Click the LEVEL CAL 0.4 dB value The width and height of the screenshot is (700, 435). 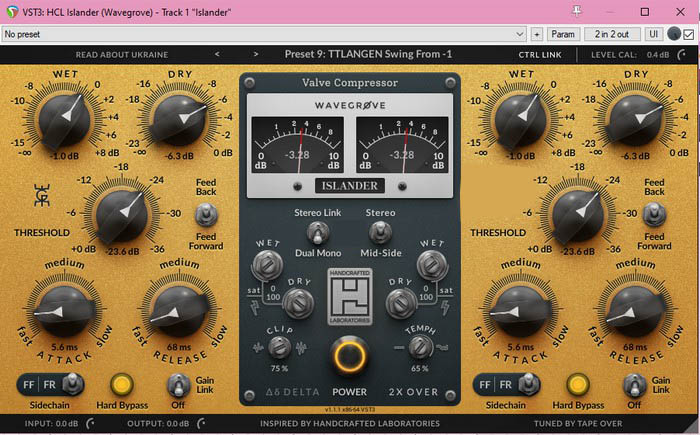coord(658,55)
